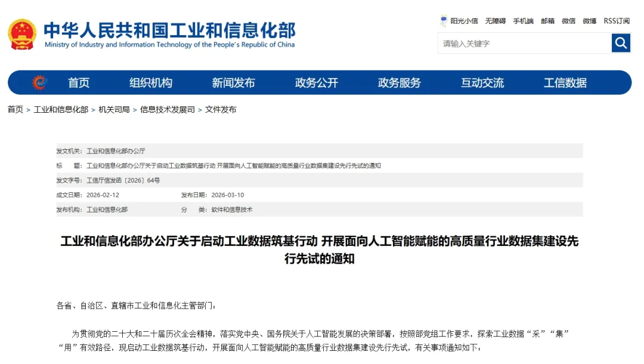Click the 无障碍 accessibility link
The width and height of the screenshot is (644, 364).
coord(495,21)
